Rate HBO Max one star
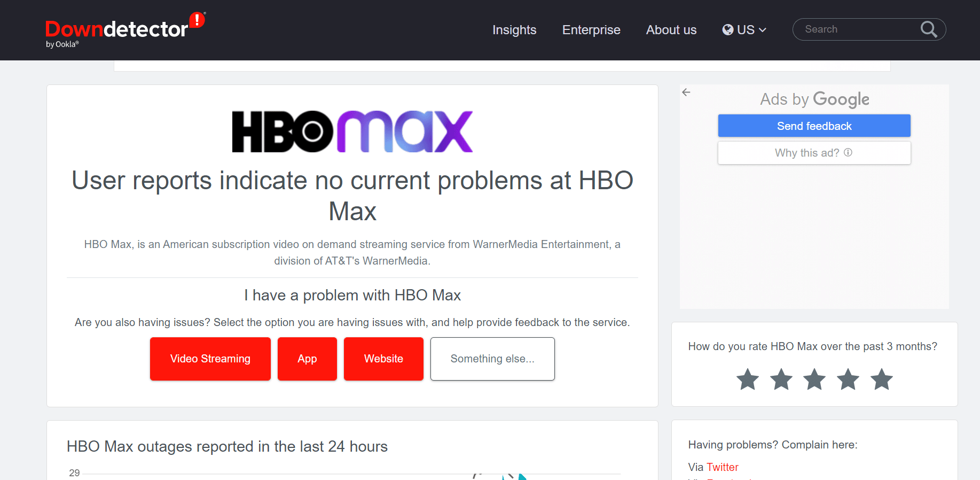The width and height of the screenshot is (980, 480). coord(747,380)
